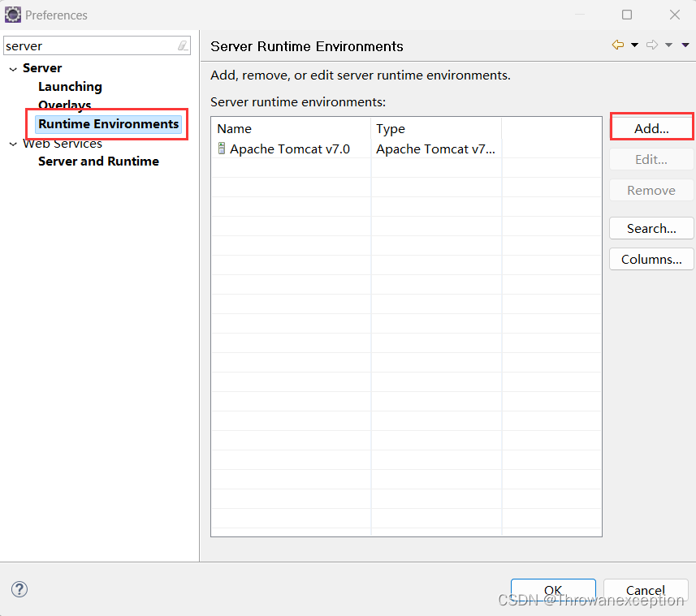The image size is (696, 616).
Task: Maximize the Preferences window
Action: [x=627, y=15]
